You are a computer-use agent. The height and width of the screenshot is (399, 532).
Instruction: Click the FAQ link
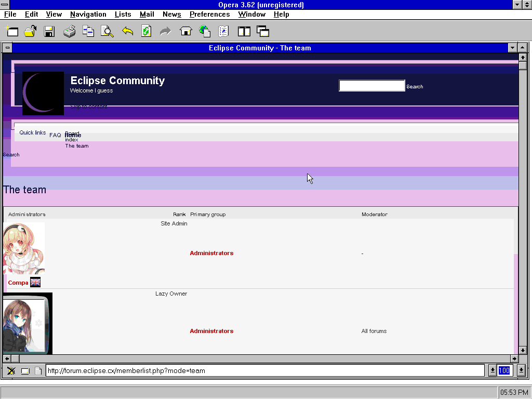coord(55,135)
